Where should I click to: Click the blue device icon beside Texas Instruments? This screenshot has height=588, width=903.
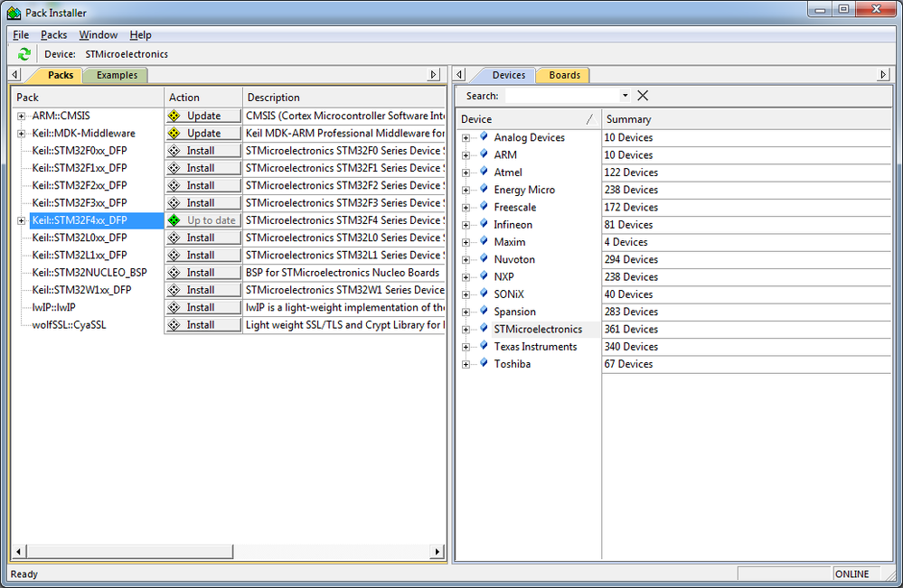(484, 346)
